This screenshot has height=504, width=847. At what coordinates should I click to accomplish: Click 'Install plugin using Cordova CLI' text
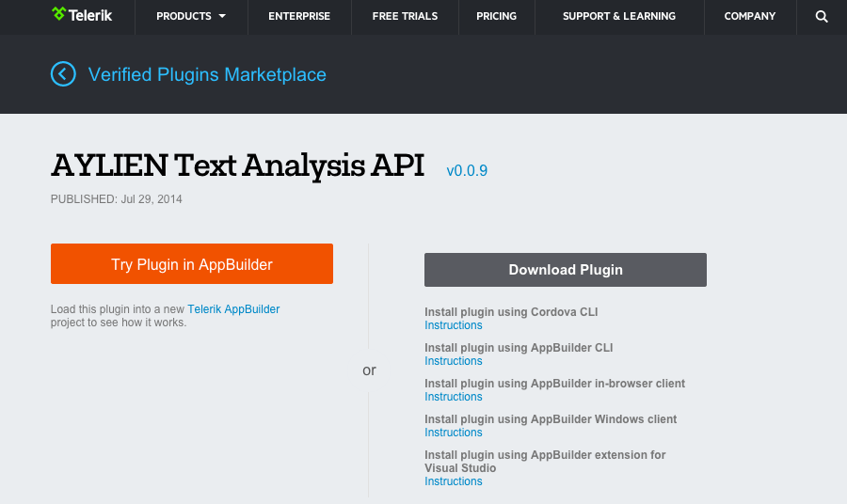tap(511, 312)
